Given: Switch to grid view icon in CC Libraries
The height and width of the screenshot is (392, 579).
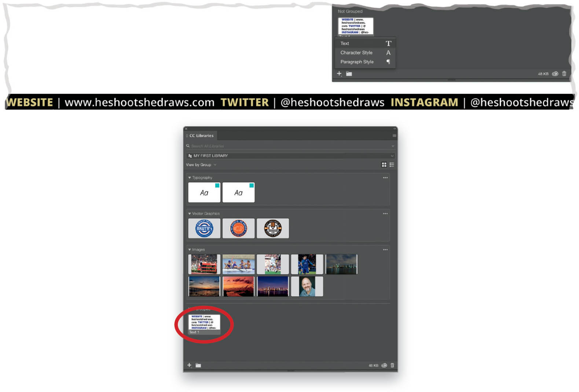Looking at the screenshot, I should coord(384,165).
